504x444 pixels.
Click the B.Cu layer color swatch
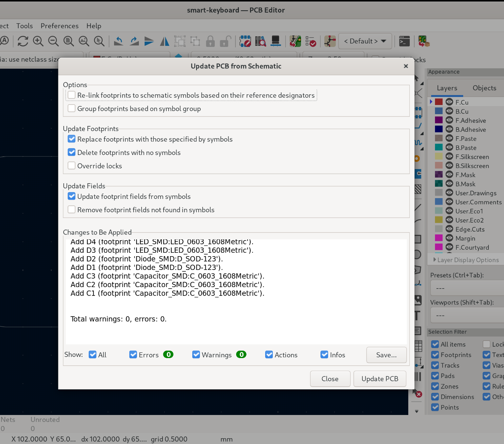[439, 111]
